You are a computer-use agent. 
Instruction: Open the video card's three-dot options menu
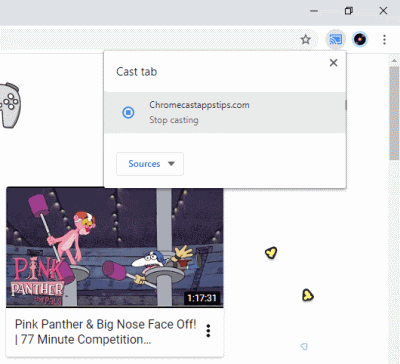click(x=208, y=331)
